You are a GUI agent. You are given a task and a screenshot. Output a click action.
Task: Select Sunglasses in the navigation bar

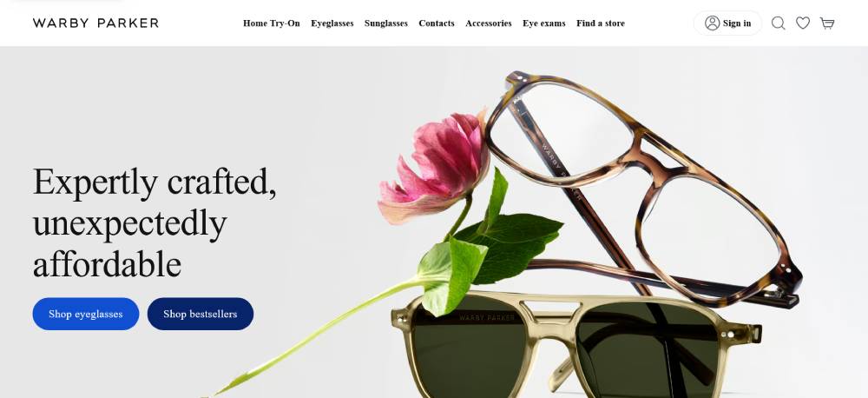click(386, 23)
